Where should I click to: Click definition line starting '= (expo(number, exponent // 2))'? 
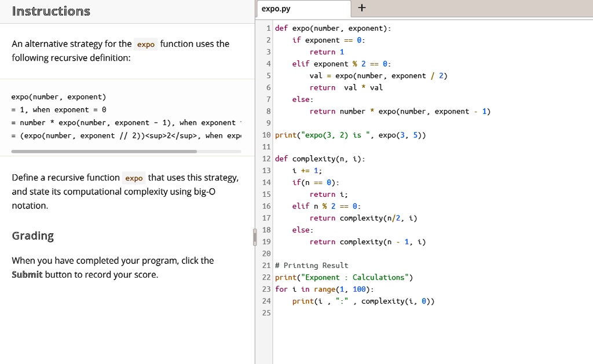click(126, 135)
